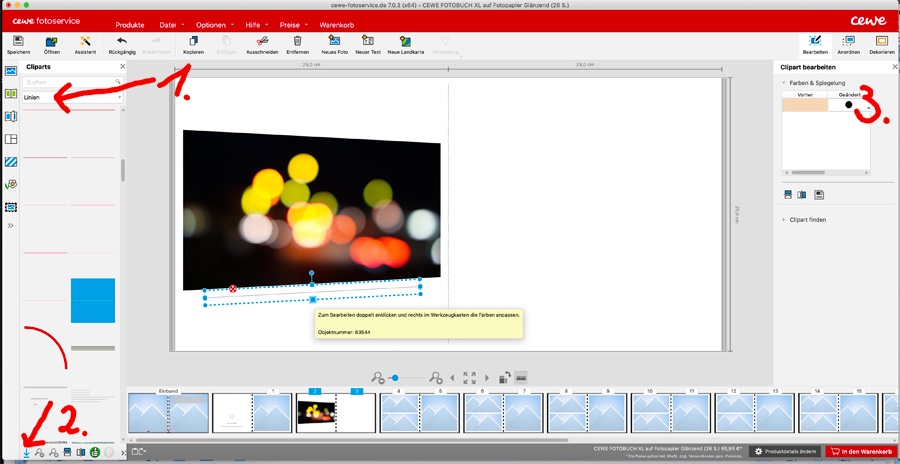This screenshot has width=900, height=464.
Task: Click the Produktdetails ändern button
Action: pos(785,452)
